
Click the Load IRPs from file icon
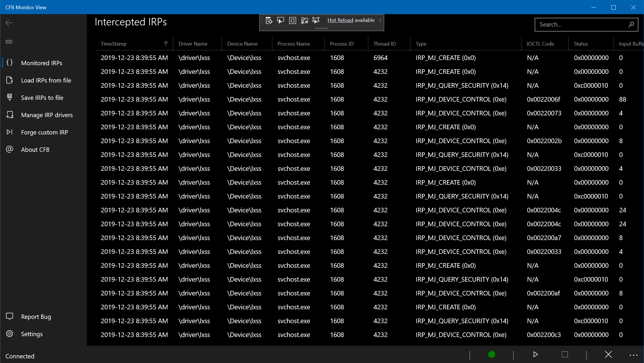(x=10, y=80)
